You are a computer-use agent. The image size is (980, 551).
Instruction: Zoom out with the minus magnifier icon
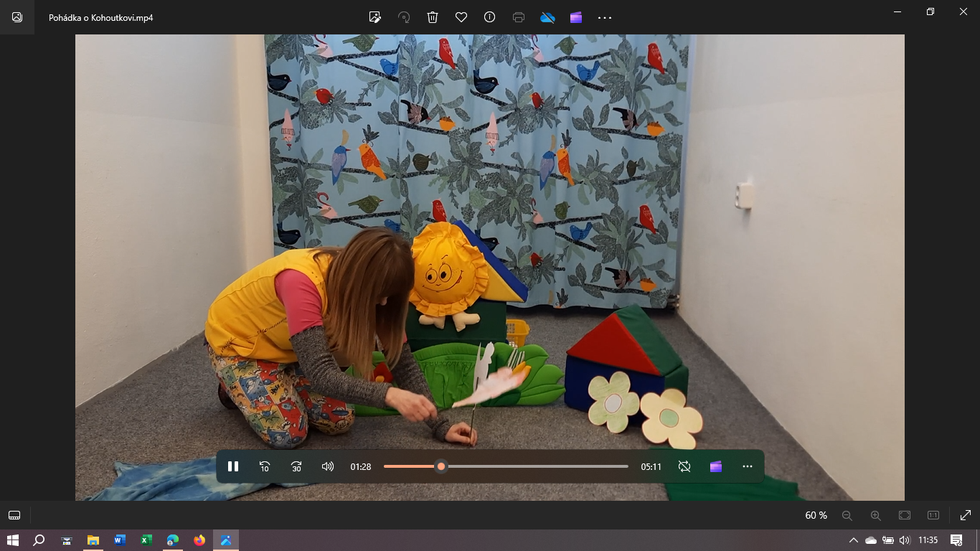pyautogui.click(x=847, y=515)
